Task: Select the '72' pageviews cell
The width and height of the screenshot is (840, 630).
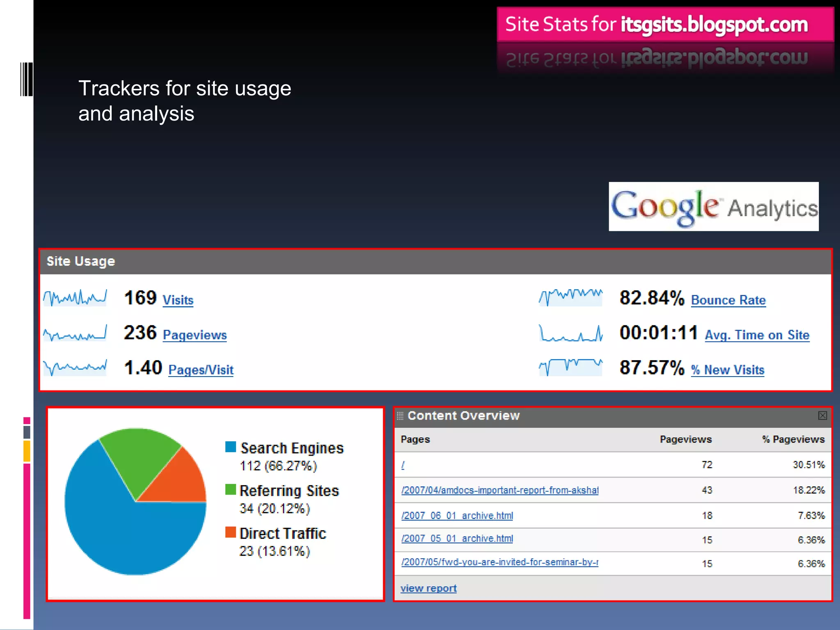Action: click(707, 465)
